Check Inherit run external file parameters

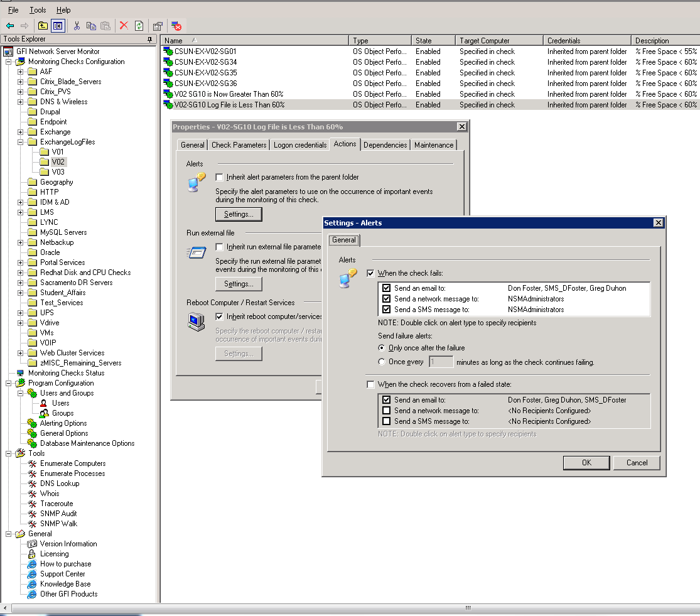(219, 247)
